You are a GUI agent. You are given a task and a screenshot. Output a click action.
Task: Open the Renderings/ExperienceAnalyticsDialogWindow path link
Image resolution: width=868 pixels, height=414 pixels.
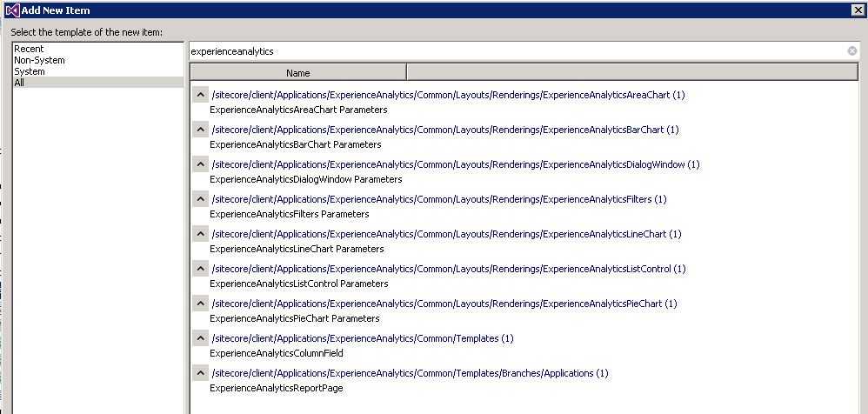tap(456, 164)
